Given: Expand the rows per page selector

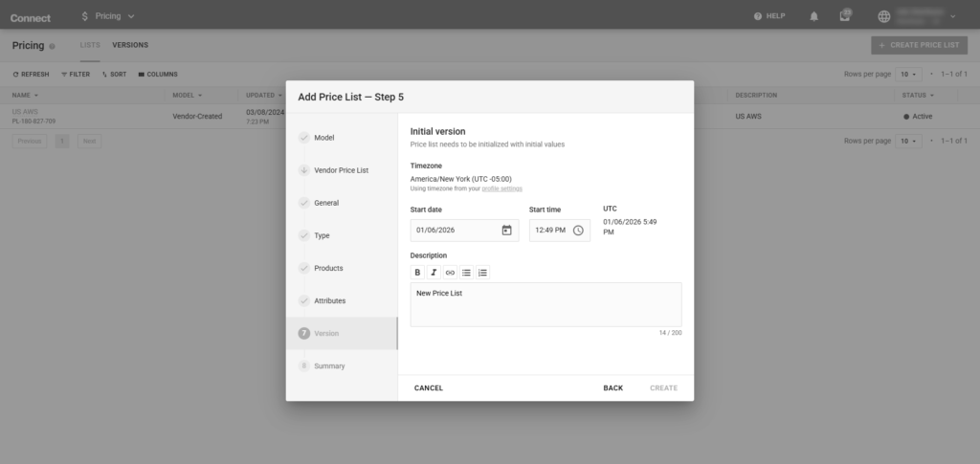Looking at the screenshot, I should [x=908, y=74].
